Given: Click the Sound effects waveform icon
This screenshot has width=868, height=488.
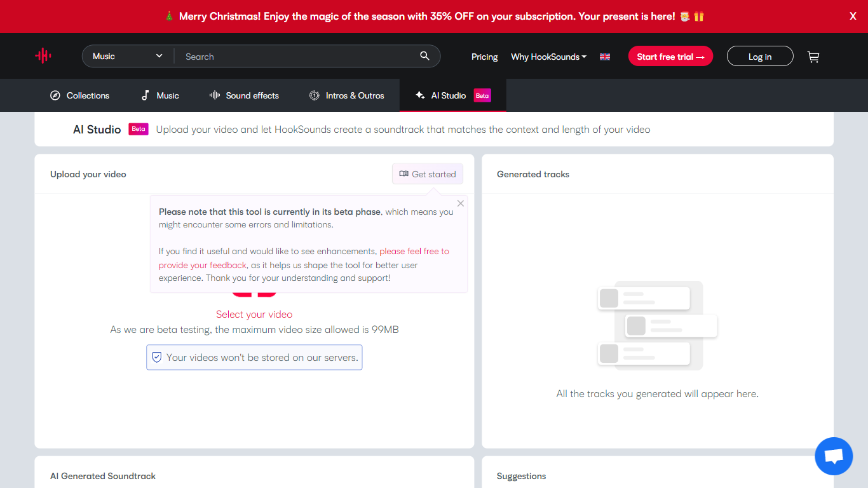Looking at the screenshot, I should (215, 95).
